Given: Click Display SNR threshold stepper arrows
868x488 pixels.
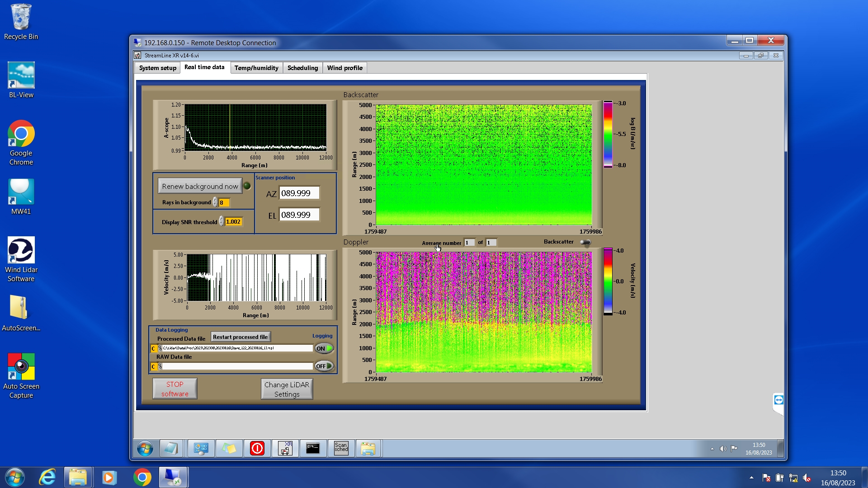Looking at the screenshot, I should click(x=221, y=221).
